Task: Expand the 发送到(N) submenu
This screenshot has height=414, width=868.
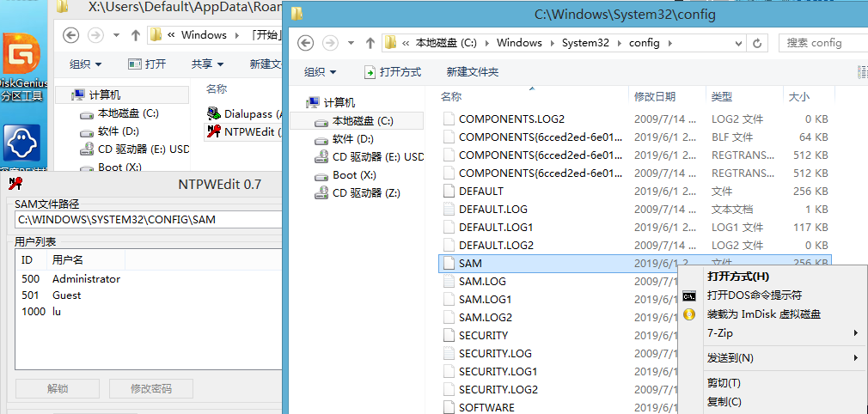Action: point(773,358)
